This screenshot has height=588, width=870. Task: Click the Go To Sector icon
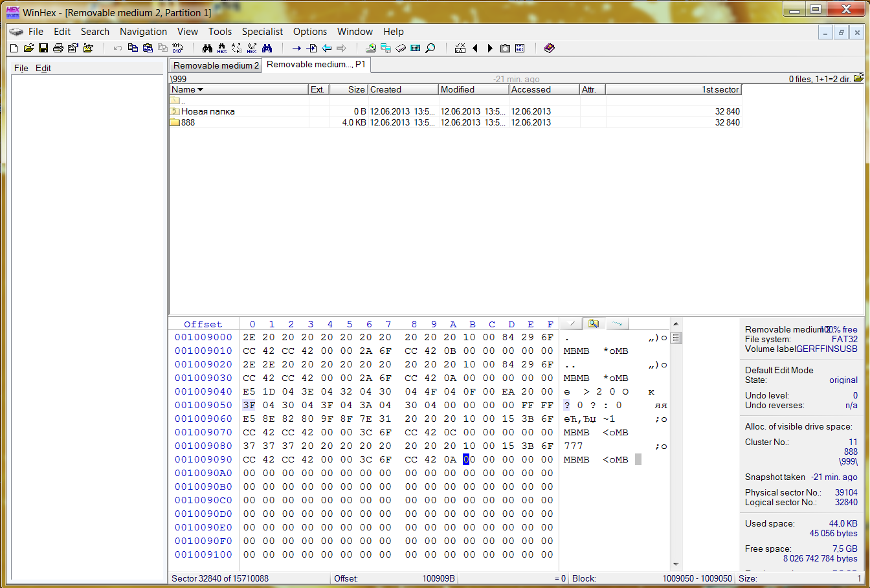[311, 48]
